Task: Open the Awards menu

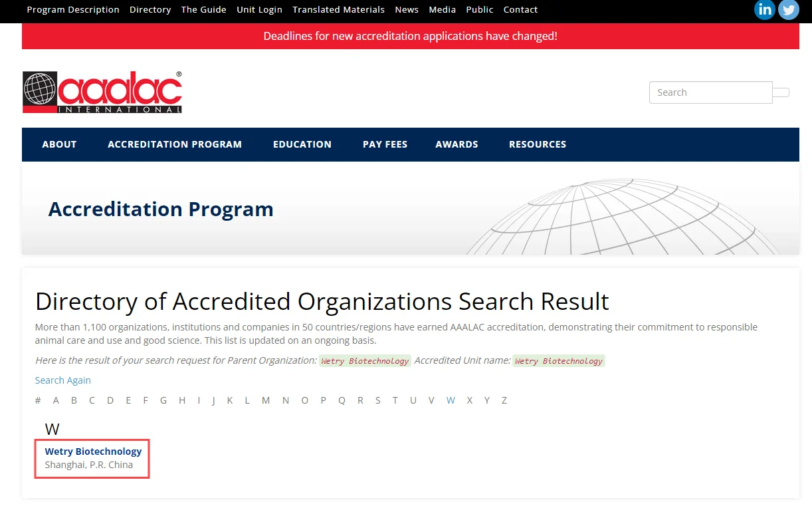Action: [x=457, y=144]
